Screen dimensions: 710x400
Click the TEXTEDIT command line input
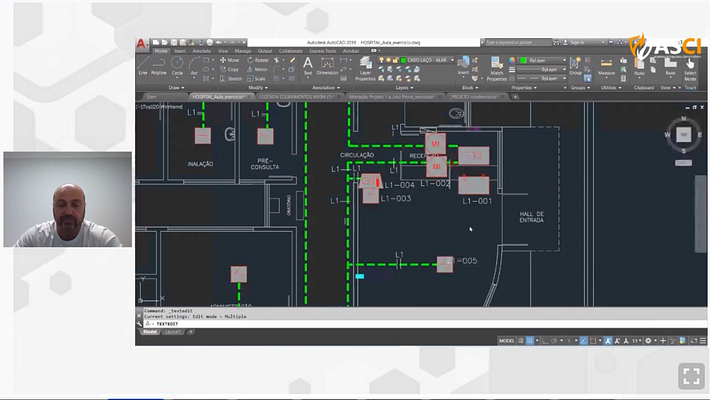[x=425, y=324]
